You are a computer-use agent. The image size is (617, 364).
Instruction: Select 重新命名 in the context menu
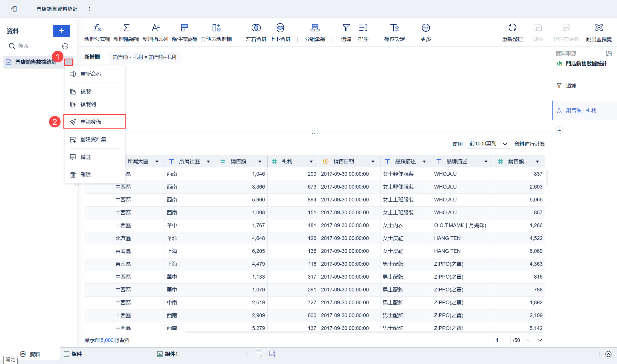[x=91, y=74]
